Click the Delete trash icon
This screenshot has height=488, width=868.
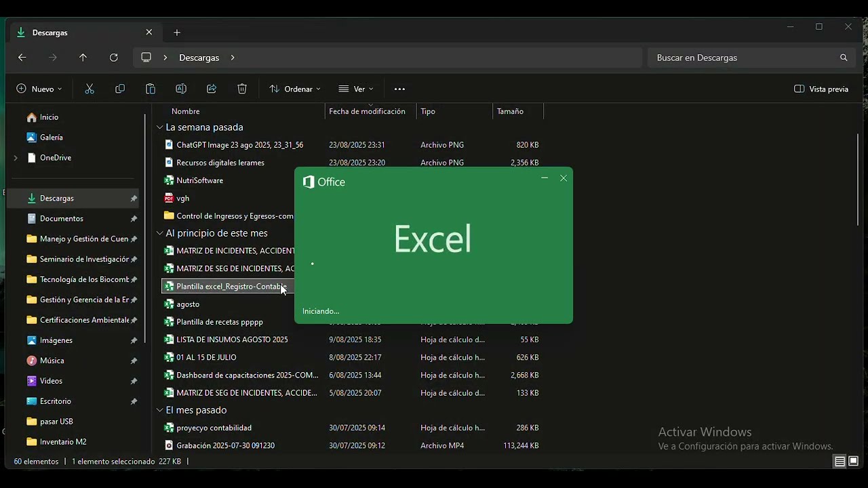click(242, 89)
